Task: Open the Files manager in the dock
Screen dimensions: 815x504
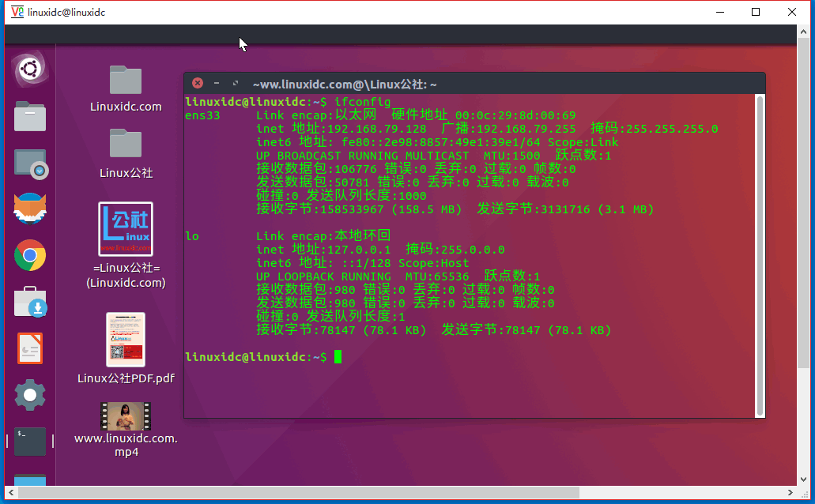Action: (x=30, y=116)
